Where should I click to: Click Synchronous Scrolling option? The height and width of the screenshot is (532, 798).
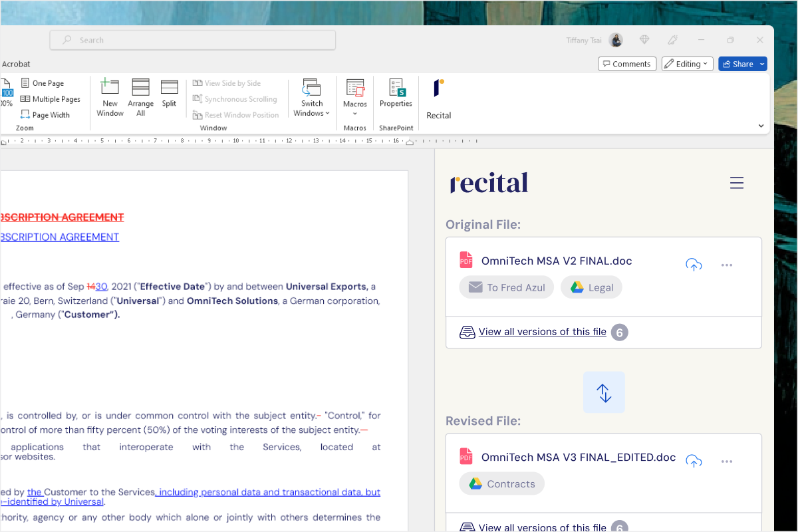coord(235,99)
